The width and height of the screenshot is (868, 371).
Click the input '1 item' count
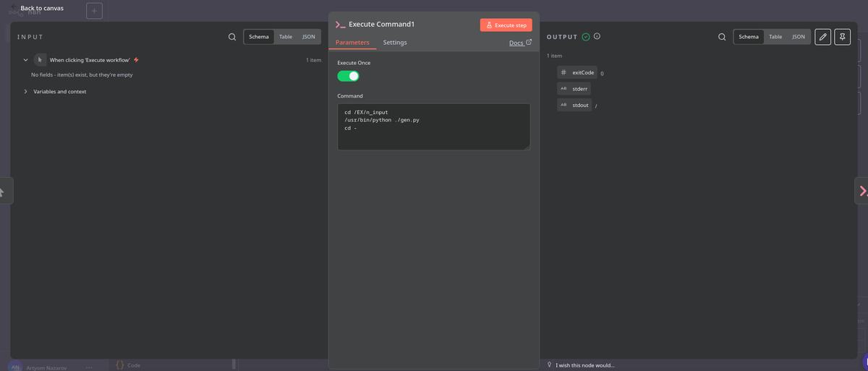click(313, 60)
